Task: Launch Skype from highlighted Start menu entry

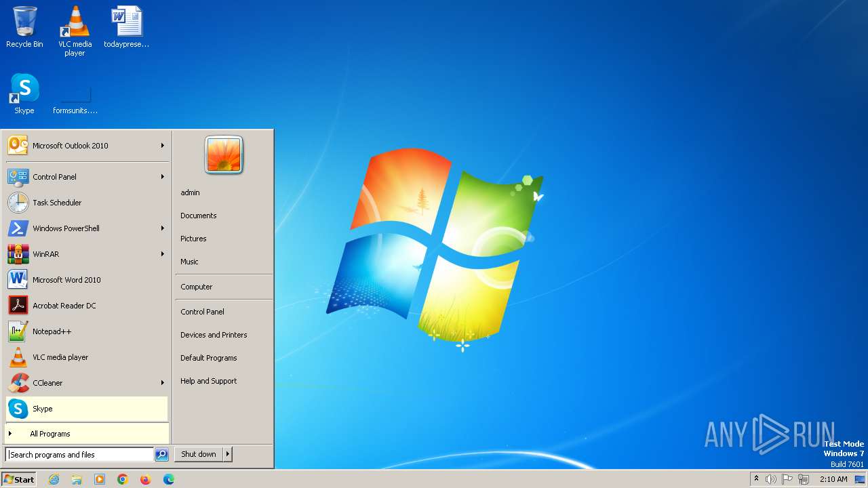Action: pos(87,409)
